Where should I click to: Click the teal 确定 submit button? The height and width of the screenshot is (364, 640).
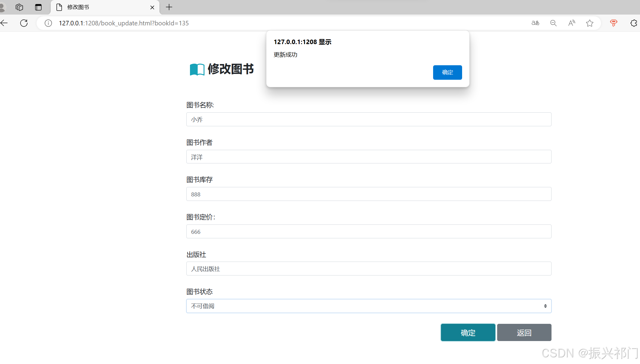[x=468, y=333]
